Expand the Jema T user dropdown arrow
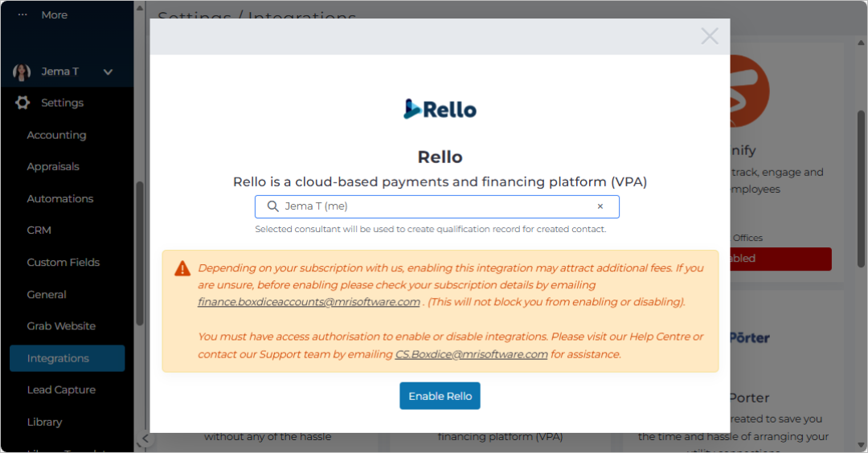Image resolution: width=868 pixels, height=453 pixels. click(x=108, y=72)
